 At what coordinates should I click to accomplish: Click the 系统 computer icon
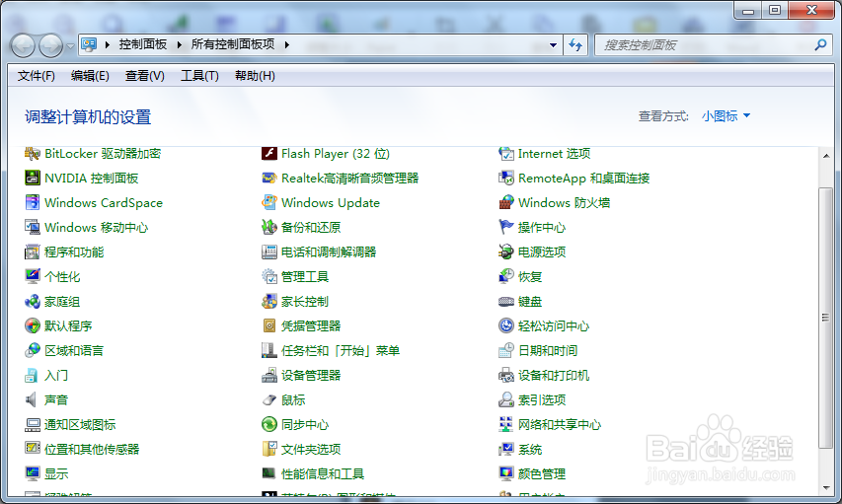coord(505,449)
